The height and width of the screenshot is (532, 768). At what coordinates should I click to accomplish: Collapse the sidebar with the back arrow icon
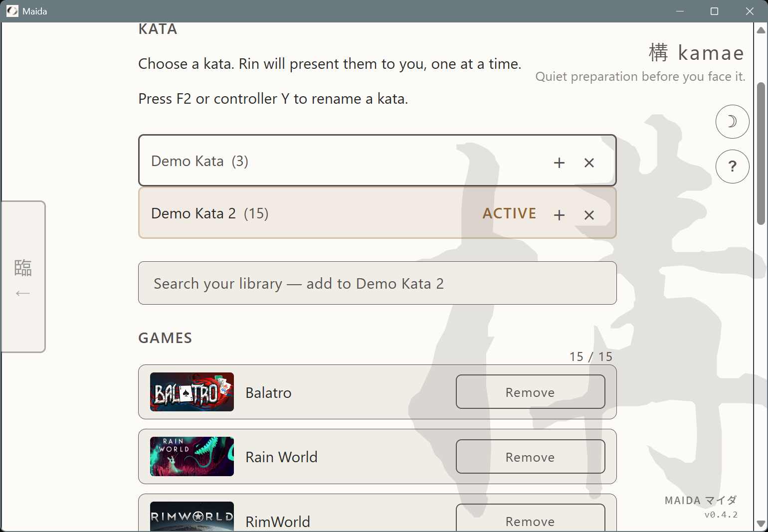[x=22, y=294]
